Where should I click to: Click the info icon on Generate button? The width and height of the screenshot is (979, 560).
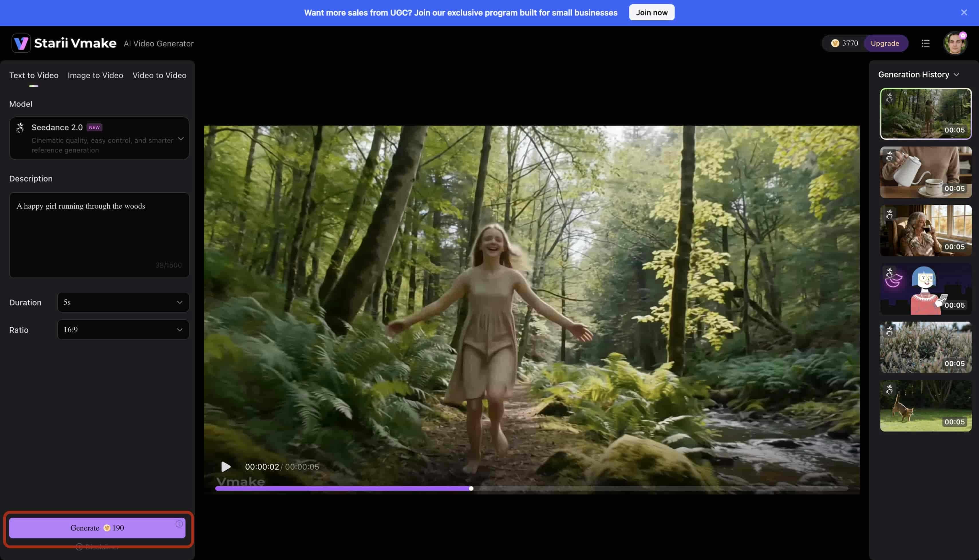[x=179, y=524]
